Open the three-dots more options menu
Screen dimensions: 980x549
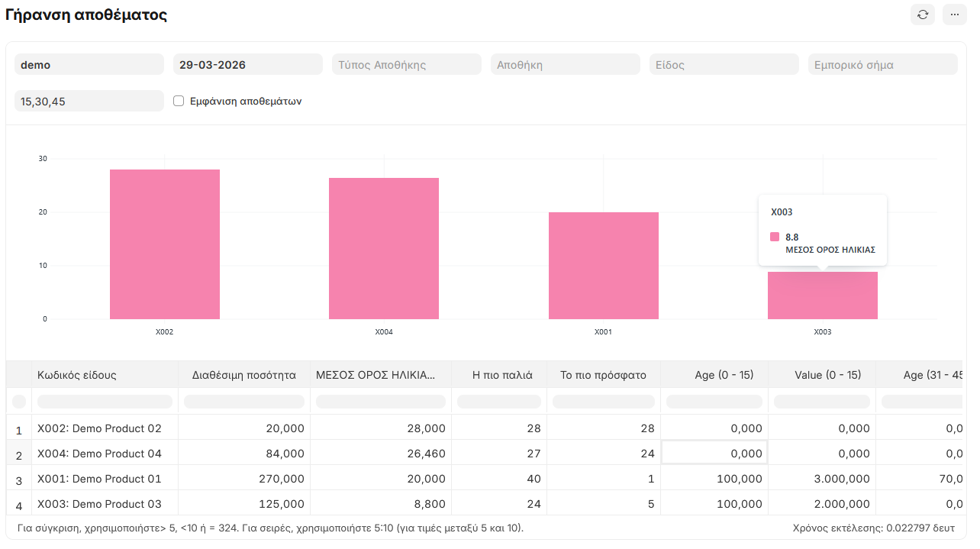[954, 15]
